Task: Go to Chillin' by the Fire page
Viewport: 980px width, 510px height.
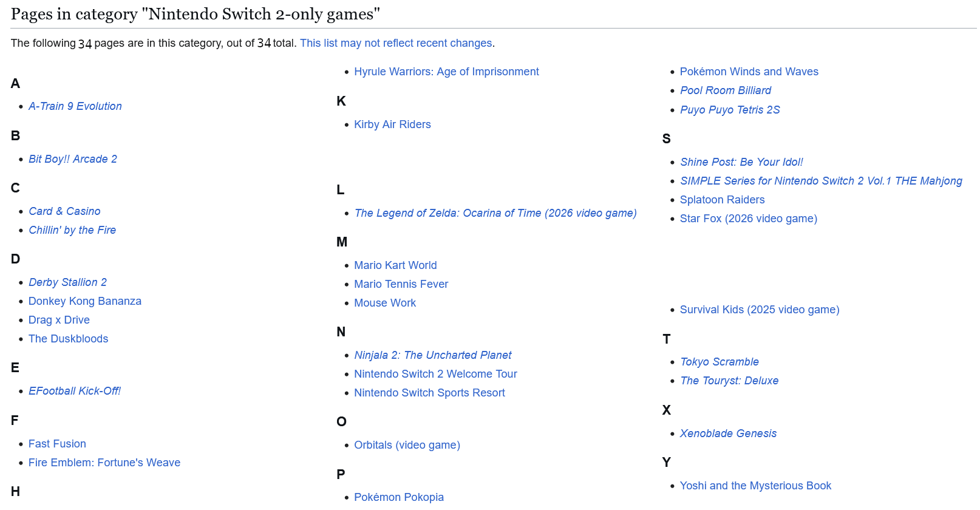Action: point(72,230)
